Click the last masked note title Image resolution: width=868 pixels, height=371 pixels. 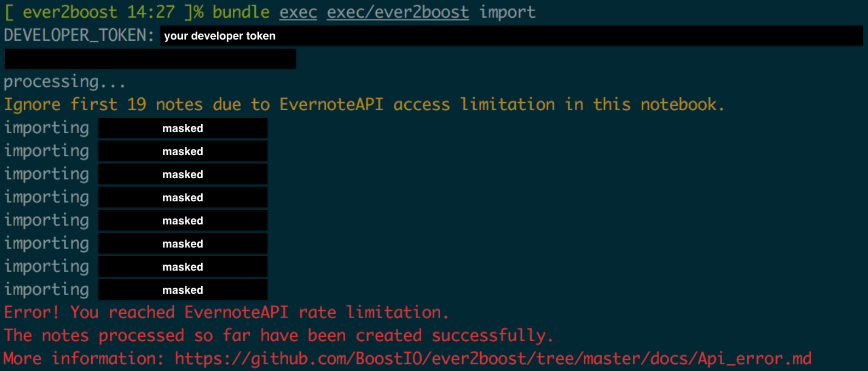coord(183,290)
